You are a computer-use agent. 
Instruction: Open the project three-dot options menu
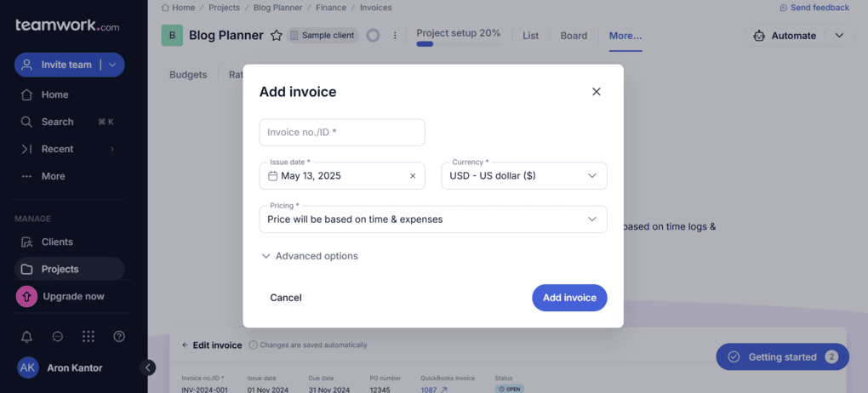coord(395,36)
